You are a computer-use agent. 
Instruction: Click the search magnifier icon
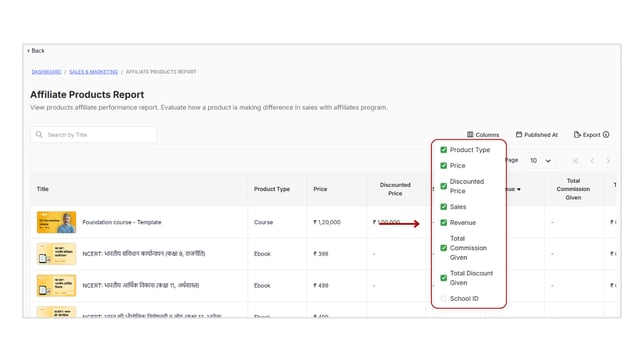[x=39, y=134]
